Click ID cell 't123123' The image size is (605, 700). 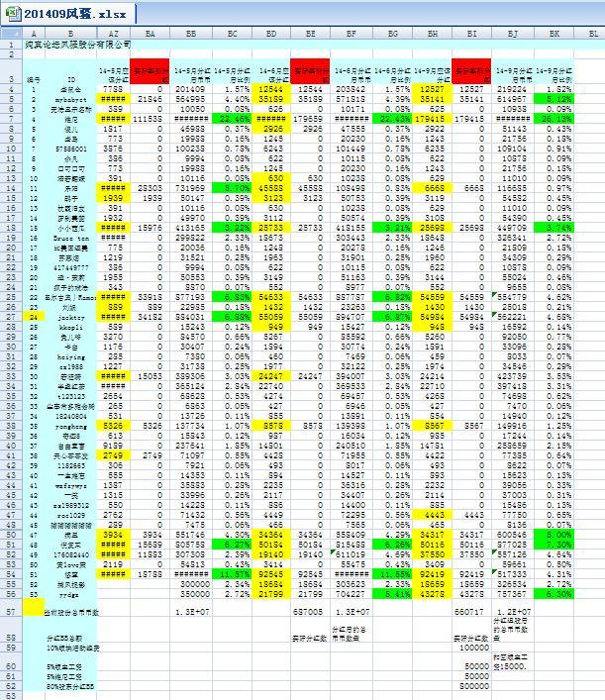tap(70, 396)
